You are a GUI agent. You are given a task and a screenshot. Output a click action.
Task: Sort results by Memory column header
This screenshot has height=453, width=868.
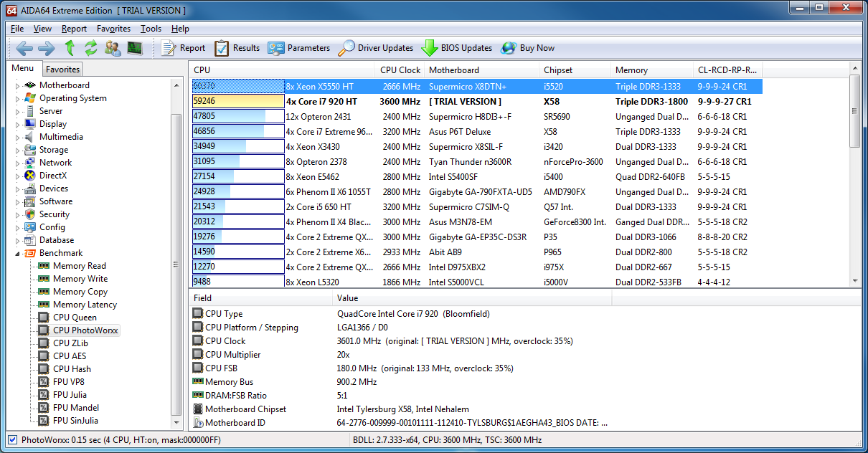point(651,70)
